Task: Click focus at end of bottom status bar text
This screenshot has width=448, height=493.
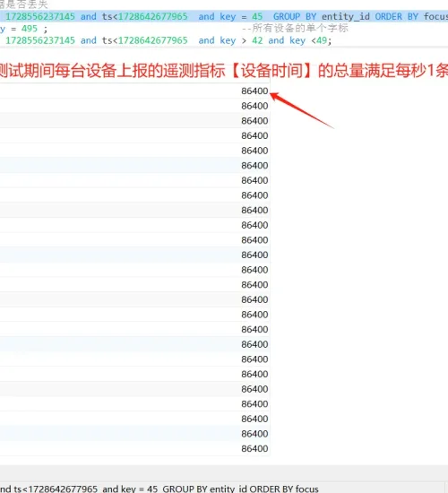Action: pos(306,489)
